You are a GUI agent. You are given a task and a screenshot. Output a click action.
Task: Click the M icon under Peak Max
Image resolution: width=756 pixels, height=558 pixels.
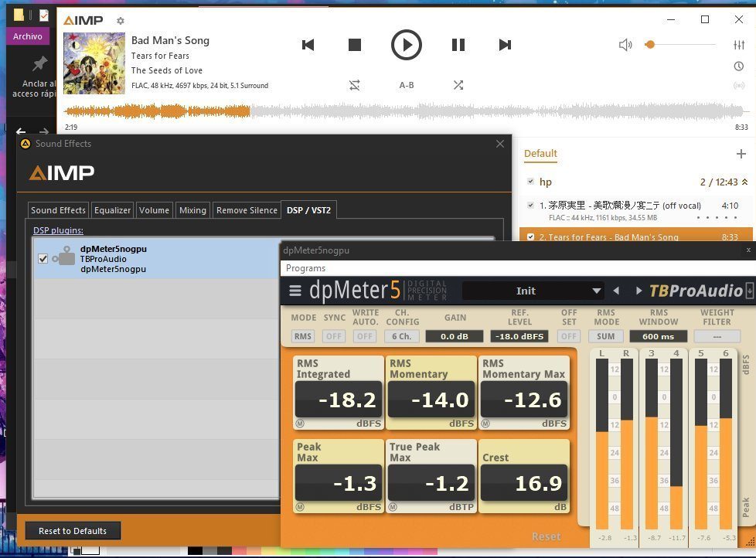tap(300, 507)
